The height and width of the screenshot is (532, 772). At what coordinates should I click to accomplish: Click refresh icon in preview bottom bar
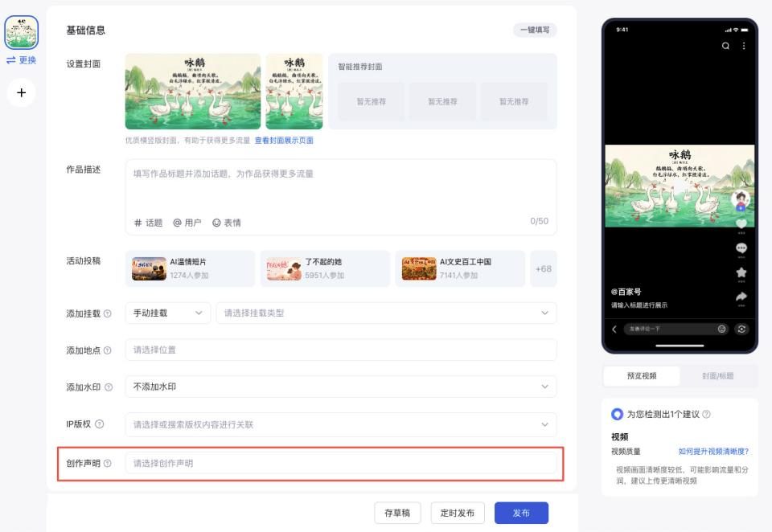741,329
